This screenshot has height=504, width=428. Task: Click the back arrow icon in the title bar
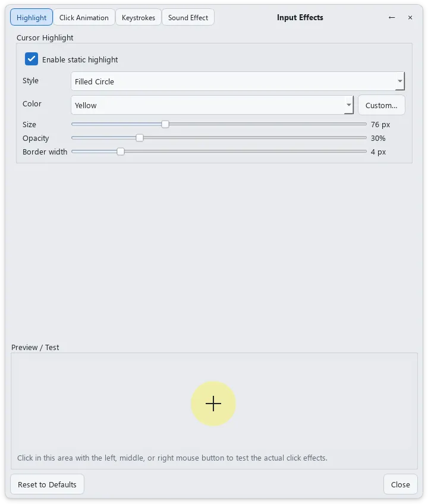point(392,17)
